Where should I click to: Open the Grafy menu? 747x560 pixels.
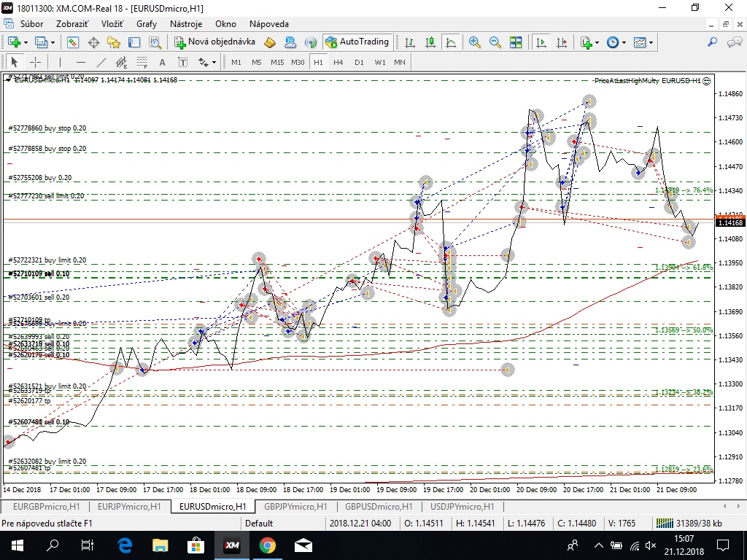tap(146, 24)
